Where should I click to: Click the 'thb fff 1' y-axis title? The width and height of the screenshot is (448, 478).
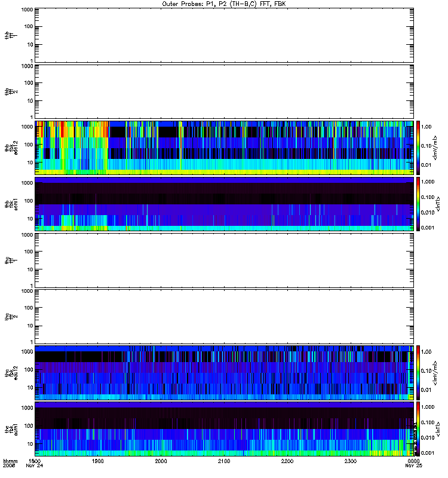(11, 35)
